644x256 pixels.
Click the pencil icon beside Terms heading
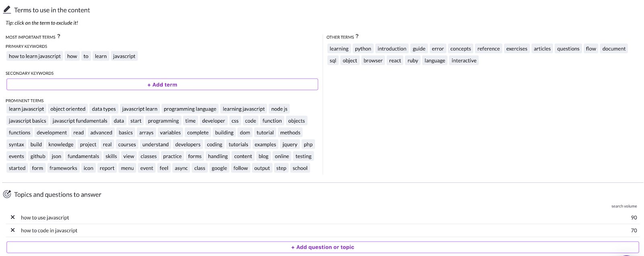[x=7, y=10]
